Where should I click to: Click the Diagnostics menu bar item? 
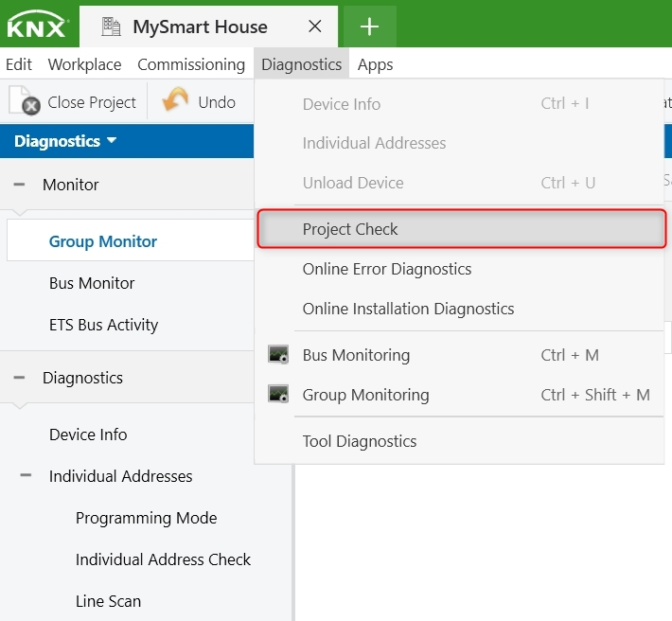(301, 64)
